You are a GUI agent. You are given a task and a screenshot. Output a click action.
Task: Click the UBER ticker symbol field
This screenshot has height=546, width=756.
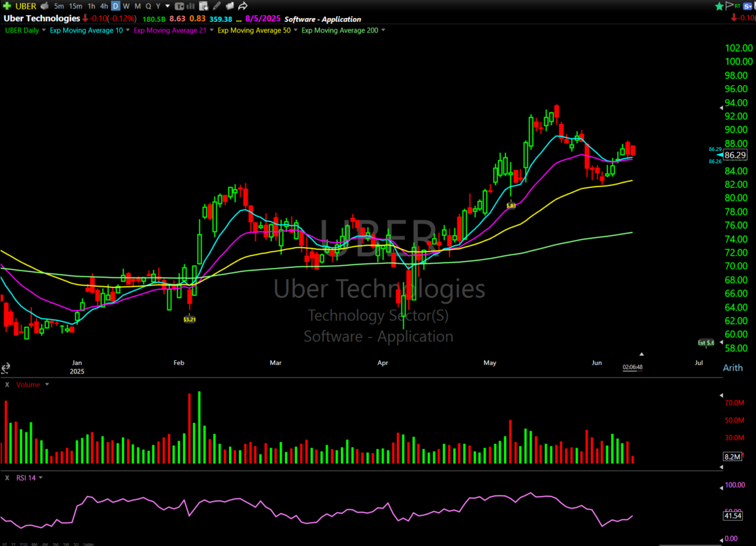point(26,6)
